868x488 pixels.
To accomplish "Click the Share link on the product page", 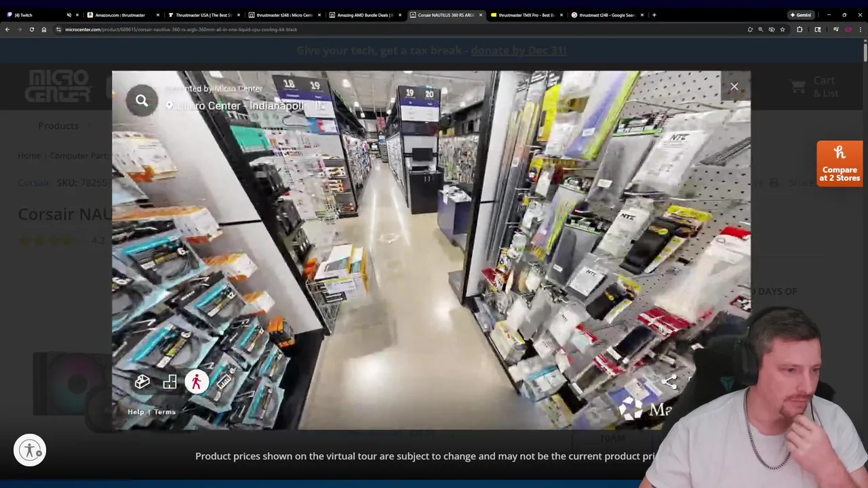I will tap(801, 182).
